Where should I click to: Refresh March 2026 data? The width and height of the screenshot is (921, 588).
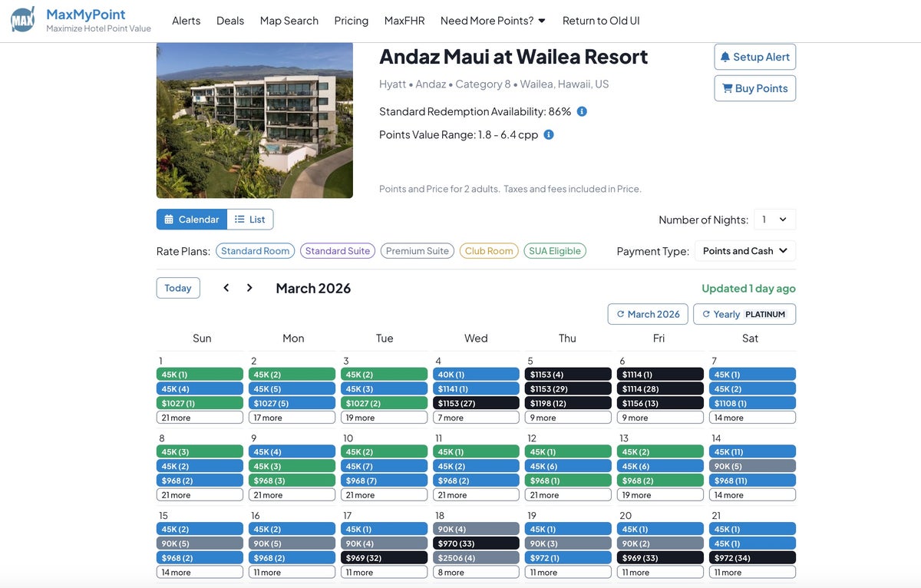point(647,314)
